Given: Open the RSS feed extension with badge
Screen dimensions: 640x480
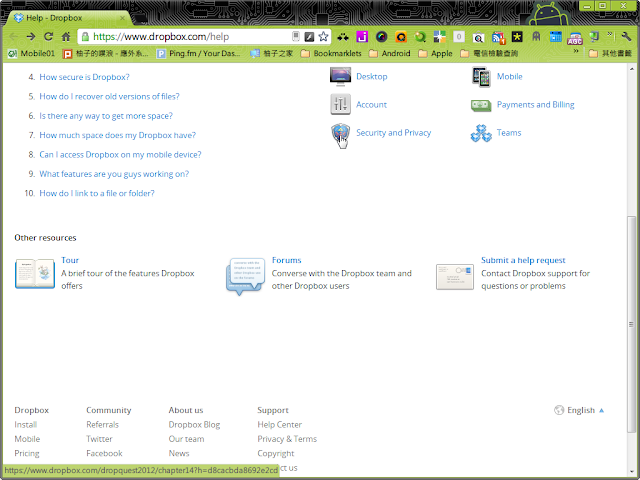Looking at the screenshot, I should (x=498, y=38).
